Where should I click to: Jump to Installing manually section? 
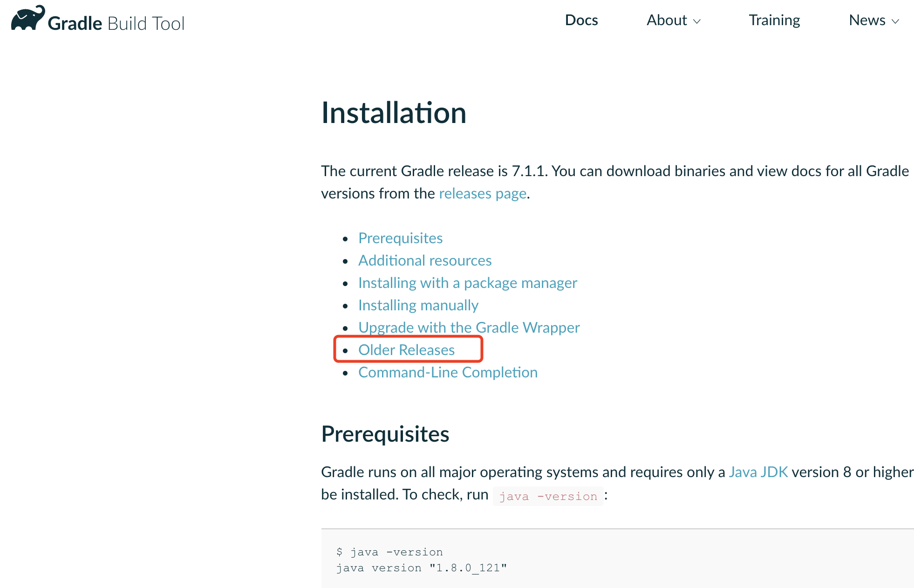(418, 305)
